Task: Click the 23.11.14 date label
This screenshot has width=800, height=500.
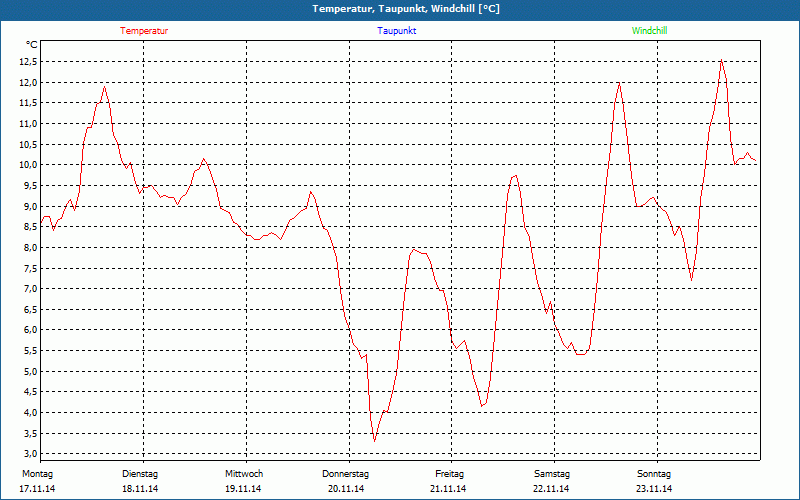Action: tap(654, 489)
